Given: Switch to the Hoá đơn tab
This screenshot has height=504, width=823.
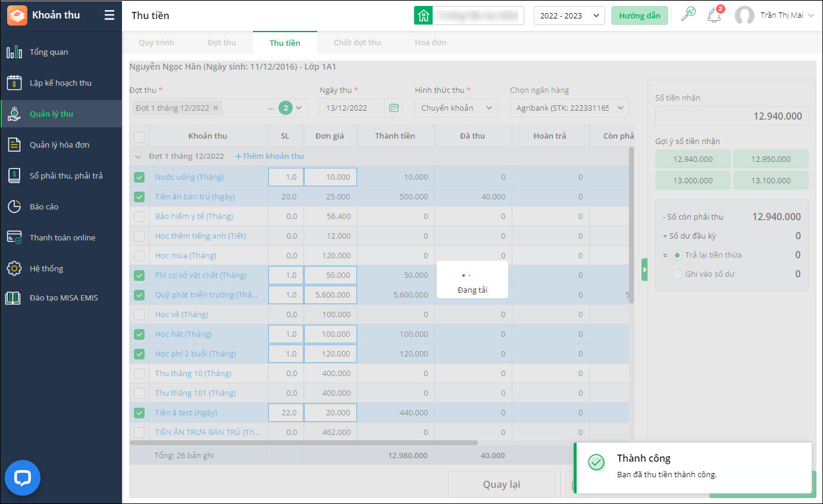Looking at the screenshot, I should point(430,43).
